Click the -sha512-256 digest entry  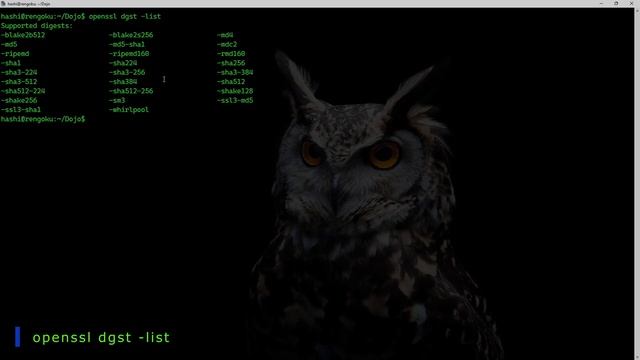pos(131,91)
